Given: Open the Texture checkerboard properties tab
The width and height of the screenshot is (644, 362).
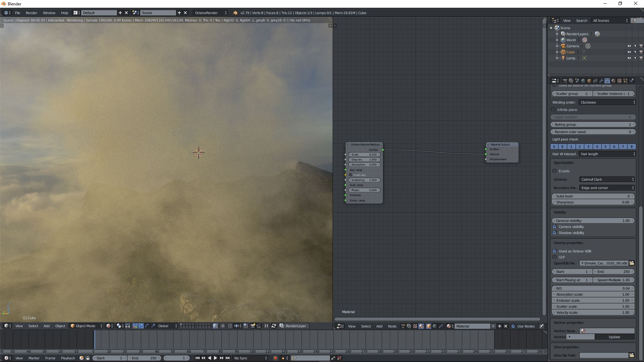Looking at the screenshot, I should (620, 81).
